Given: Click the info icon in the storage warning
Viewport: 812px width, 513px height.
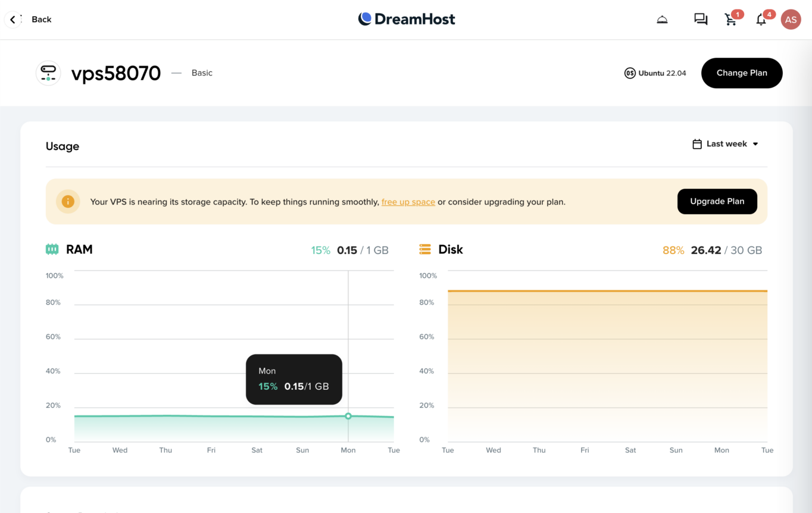Looking at the screenshot, I should 67,201.
